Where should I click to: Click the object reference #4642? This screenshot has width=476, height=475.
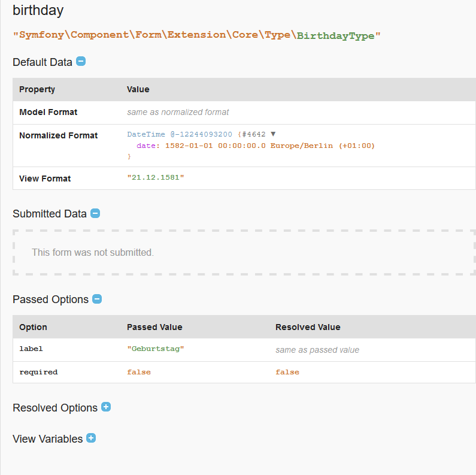(x=254, y=134)
